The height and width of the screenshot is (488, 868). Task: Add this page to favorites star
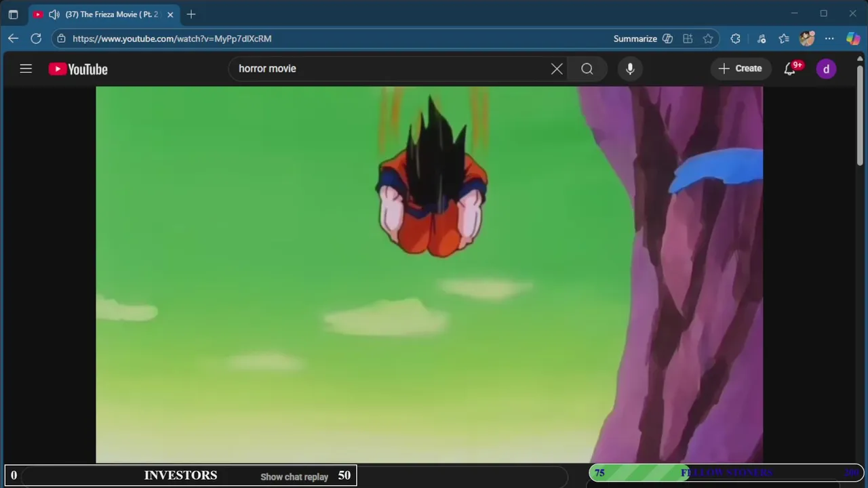[708, 39]
